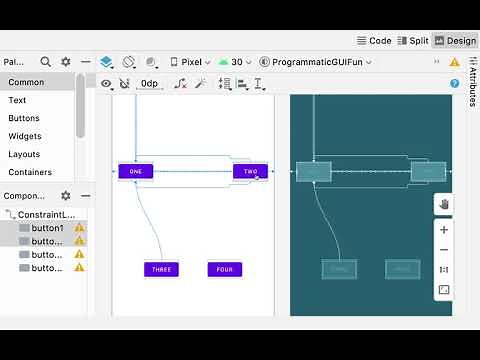Open pack options menu
Screen dimensions: 480x360
225,84
